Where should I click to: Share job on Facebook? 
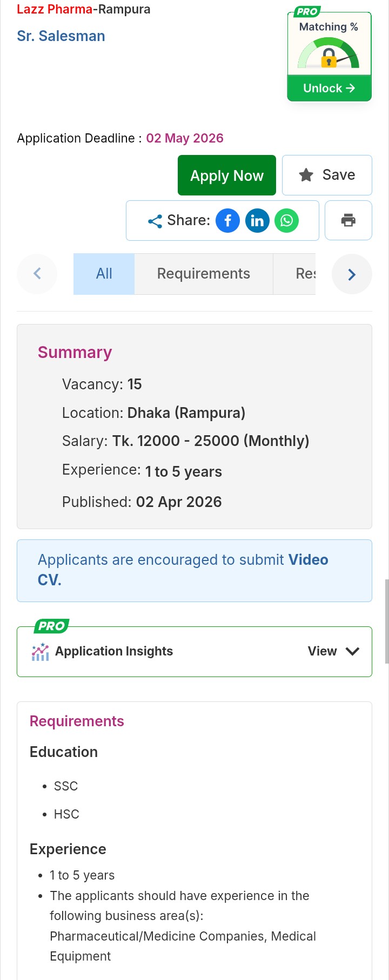coord(227,221)
